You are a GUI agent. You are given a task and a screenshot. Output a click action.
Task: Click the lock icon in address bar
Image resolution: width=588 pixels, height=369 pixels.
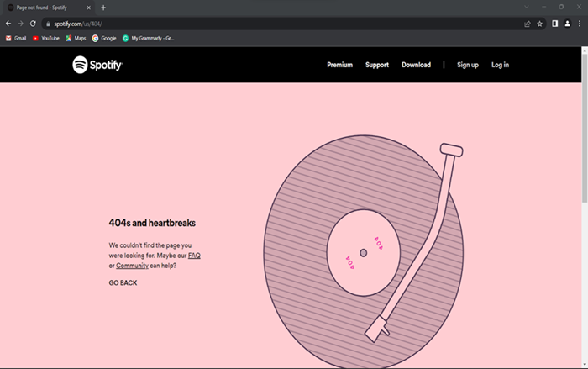(48, 24)
